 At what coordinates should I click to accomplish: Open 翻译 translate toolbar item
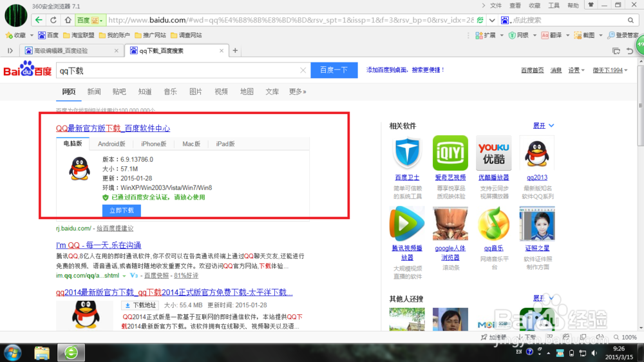(552, 35)
